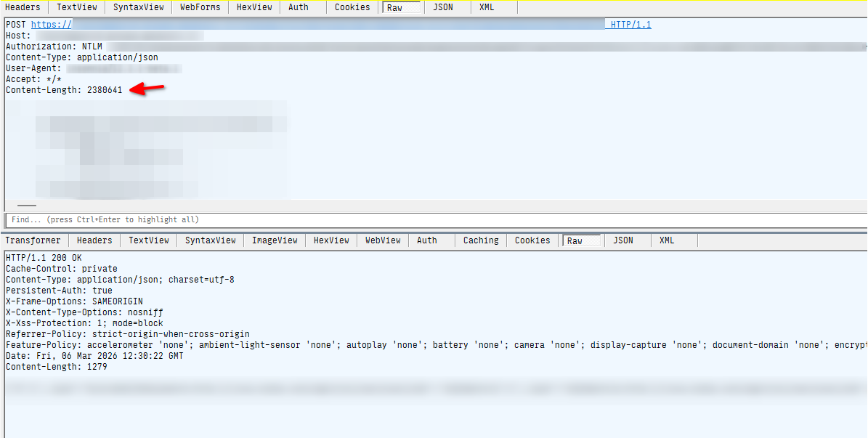Show the response JSON tab

coord(623,240)
